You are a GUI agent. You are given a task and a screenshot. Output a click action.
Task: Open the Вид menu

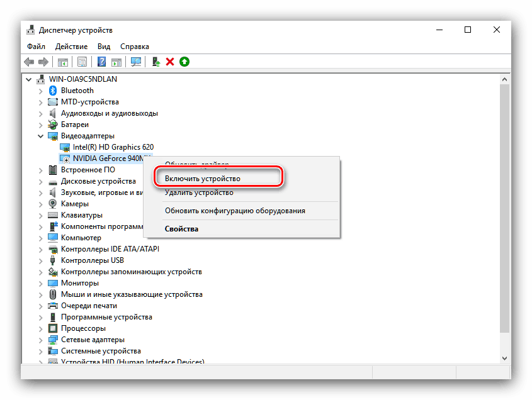[104, 47]
